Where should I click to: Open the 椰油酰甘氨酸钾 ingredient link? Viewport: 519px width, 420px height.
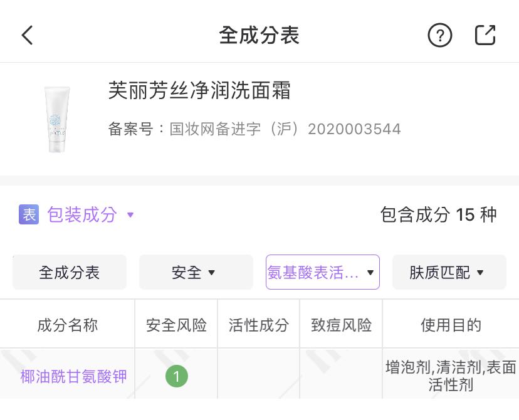(73, 377)
